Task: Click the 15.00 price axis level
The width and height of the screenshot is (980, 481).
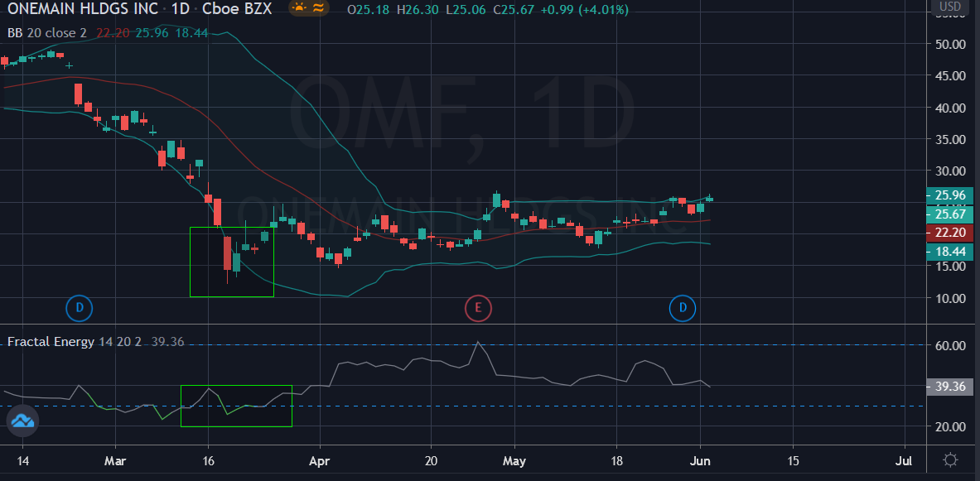Action: click(951, 266)
